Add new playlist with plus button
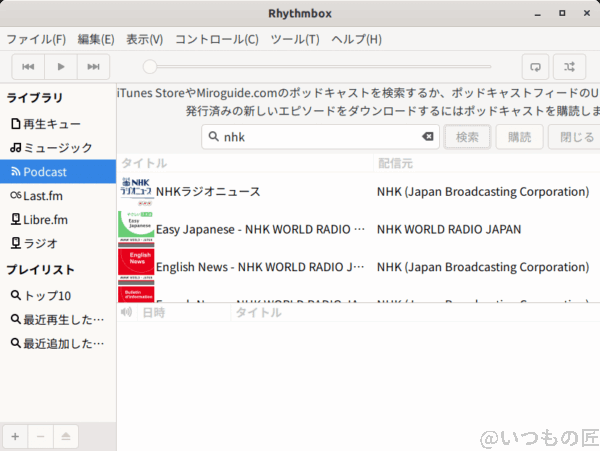The height and width of the screenshot is (451, 600). pyautogui.click(x=15, y=436)
